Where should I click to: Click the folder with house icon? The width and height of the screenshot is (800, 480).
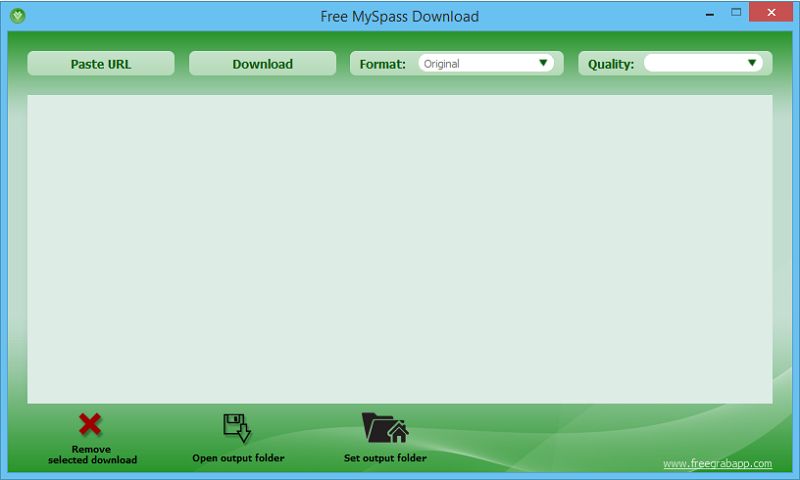pos(385,427)
